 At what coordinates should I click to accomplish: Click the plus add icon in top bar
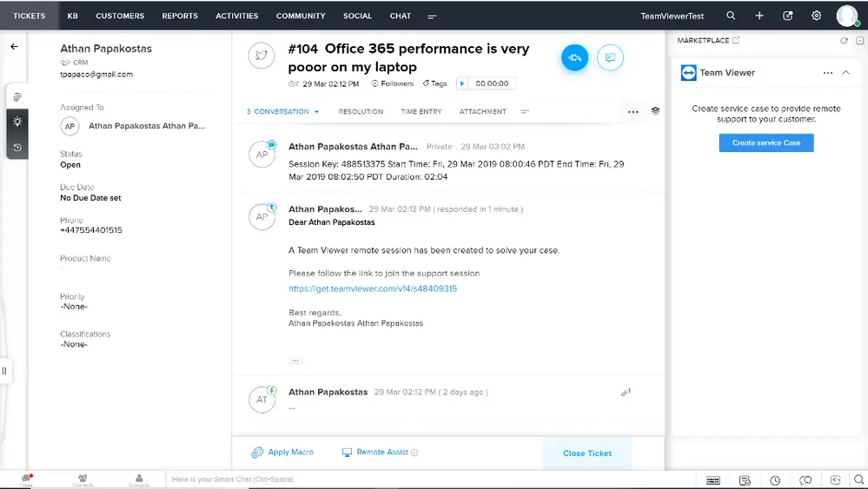tap(759, 16)
